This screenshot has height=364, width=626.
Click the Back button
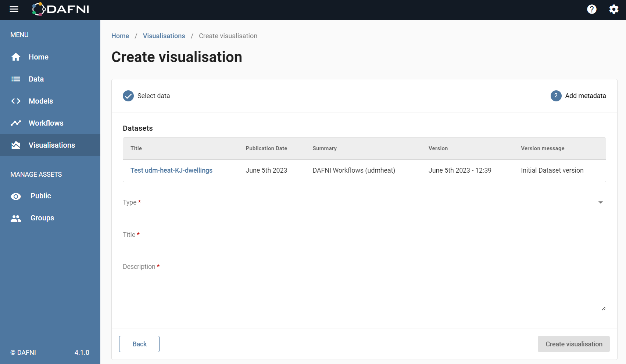[139, 344]
